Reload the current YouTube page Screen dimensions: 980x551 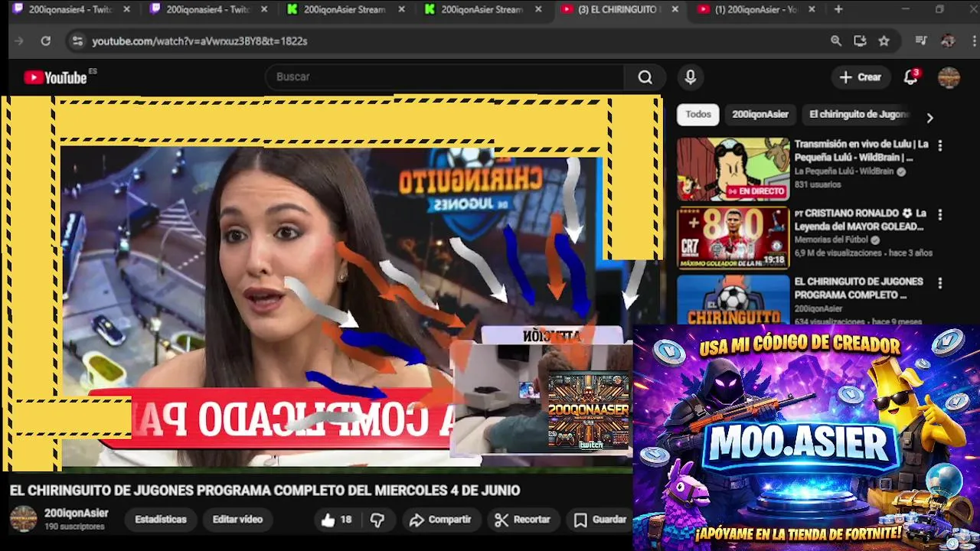coord(46,41)
